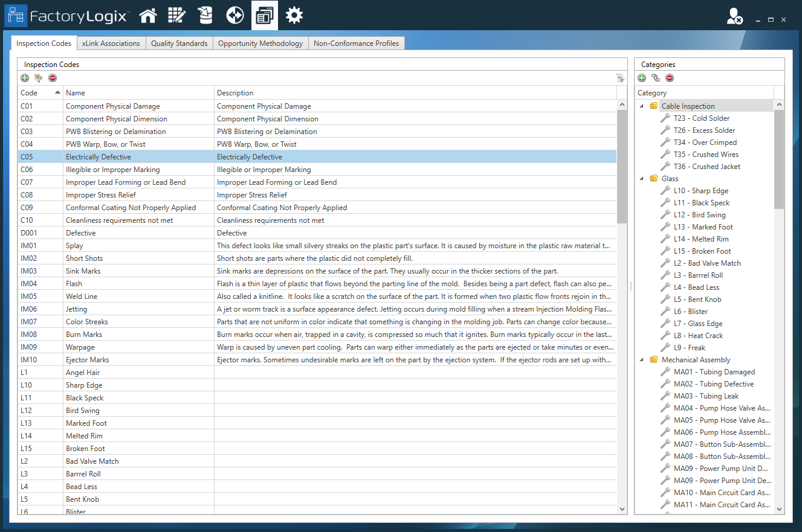Switch to the xLink Associations tab

111,43
